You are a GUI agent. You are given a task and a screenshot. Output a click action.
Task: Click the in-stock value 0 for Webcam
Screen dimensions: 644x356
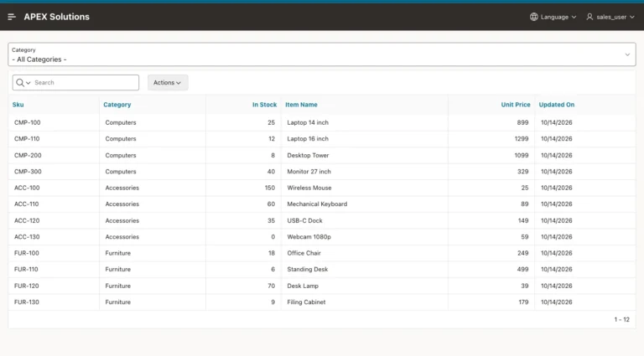click(273, 237)
